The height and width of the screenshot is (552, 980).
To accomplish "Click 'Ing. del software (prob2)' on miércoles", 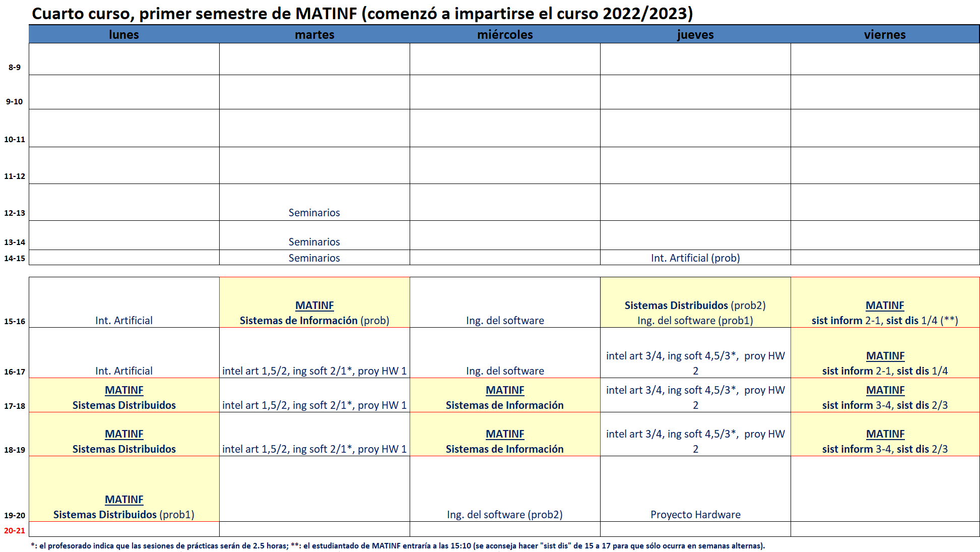I will click(x=505, y=515).
